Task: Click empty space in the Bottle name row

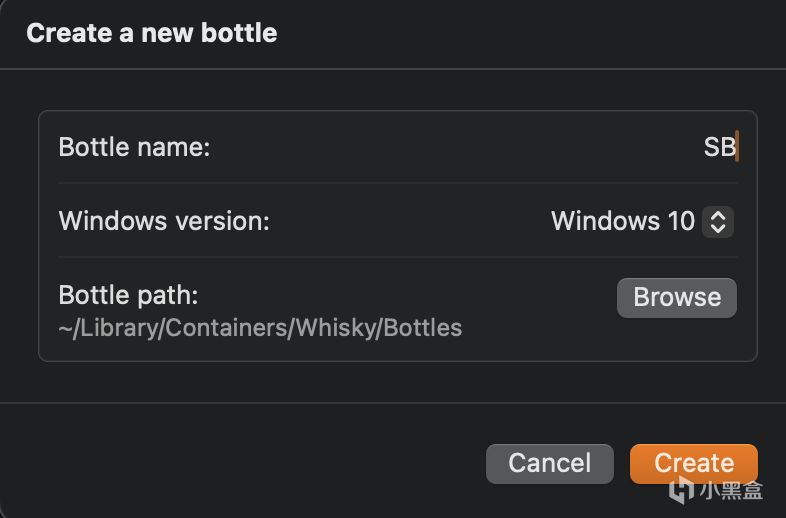Action: (x=450, y=147)
